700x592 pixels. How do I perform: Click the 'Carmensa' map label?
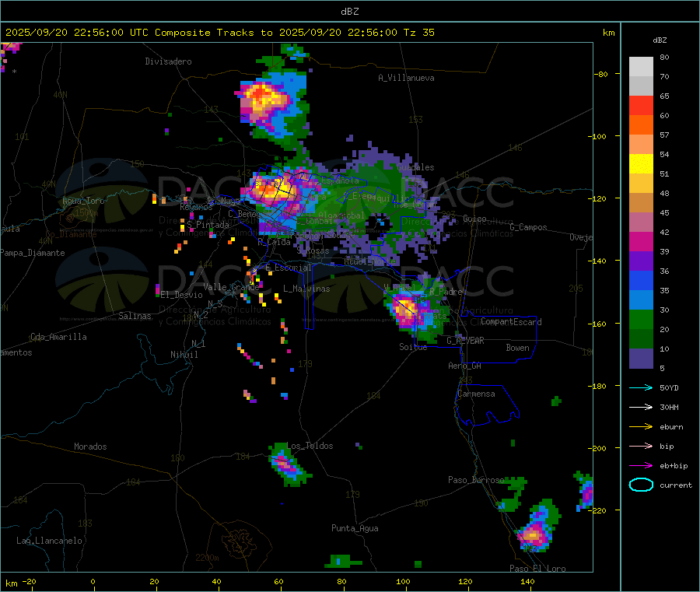click(476, 394)
